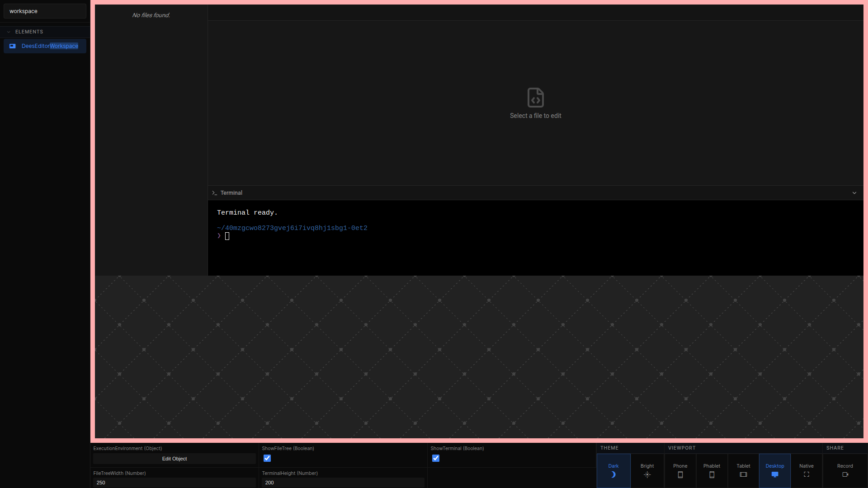Select the Tablet viewport icon
The image size is (868, 488).
[743, 474]
